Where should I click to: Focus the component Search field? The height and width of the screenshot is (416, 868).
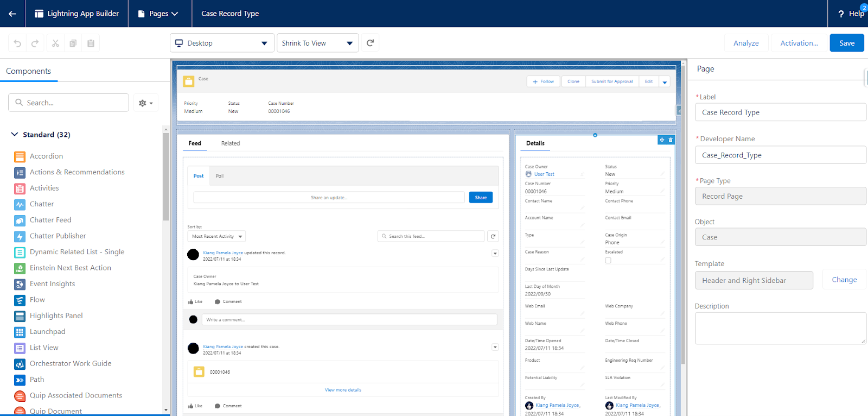[x=68, y=103]
